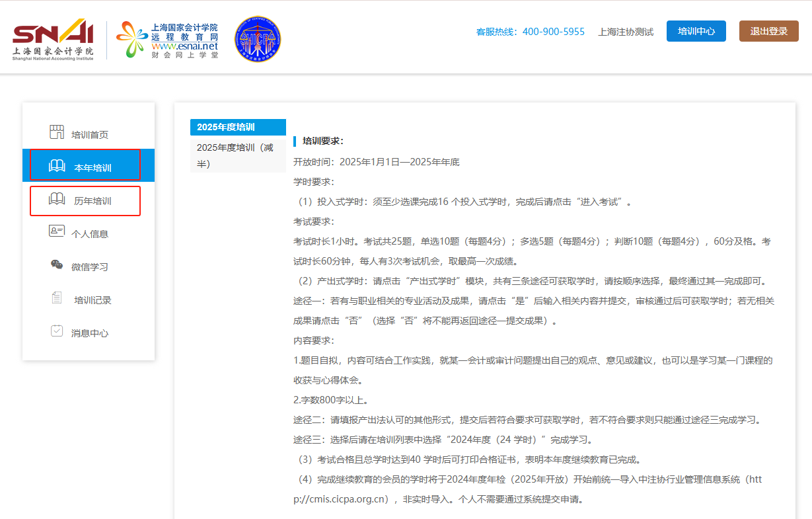Click the hotline number 400-900-5955
Image resolution: width=812 pixels, height=519 pixels.
pyautogui.click(x=553, y=32)
